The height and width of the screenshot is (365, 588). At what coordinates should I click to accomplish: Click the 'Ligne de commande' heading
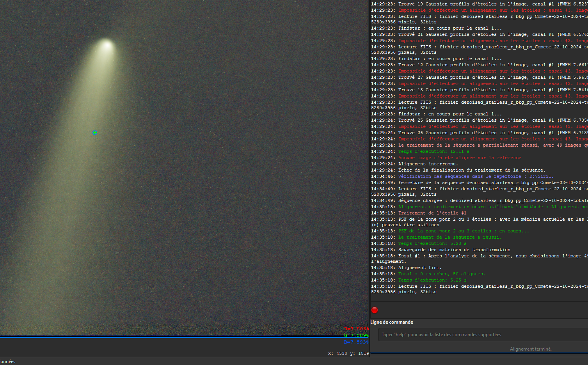pos(392,322)
